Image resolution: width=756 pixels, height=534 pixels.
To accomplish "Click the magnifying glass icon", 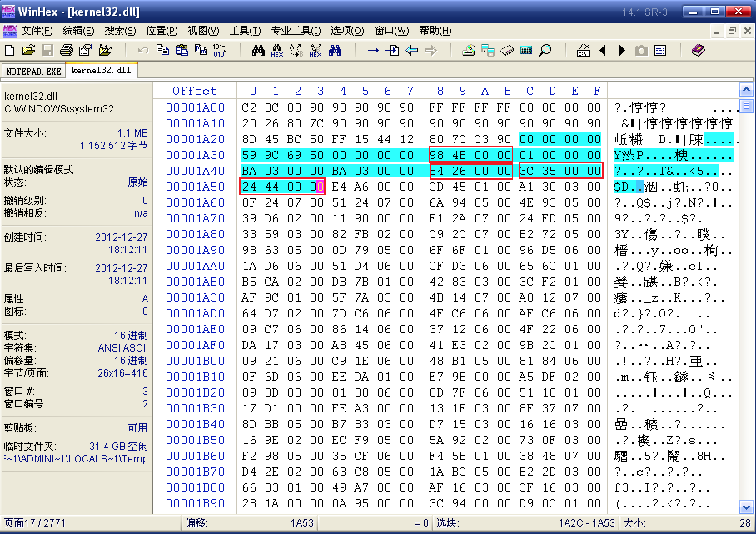I will click(545, 50).
